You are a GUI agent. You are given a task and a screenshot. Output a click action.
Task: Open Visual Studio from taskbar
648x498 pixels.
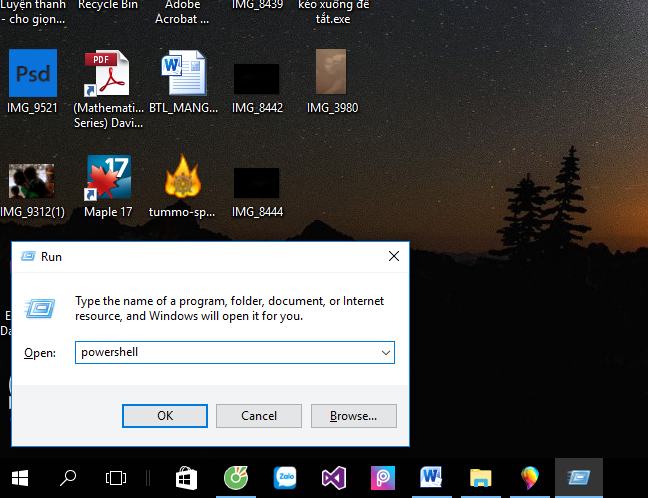pos(334,478)
